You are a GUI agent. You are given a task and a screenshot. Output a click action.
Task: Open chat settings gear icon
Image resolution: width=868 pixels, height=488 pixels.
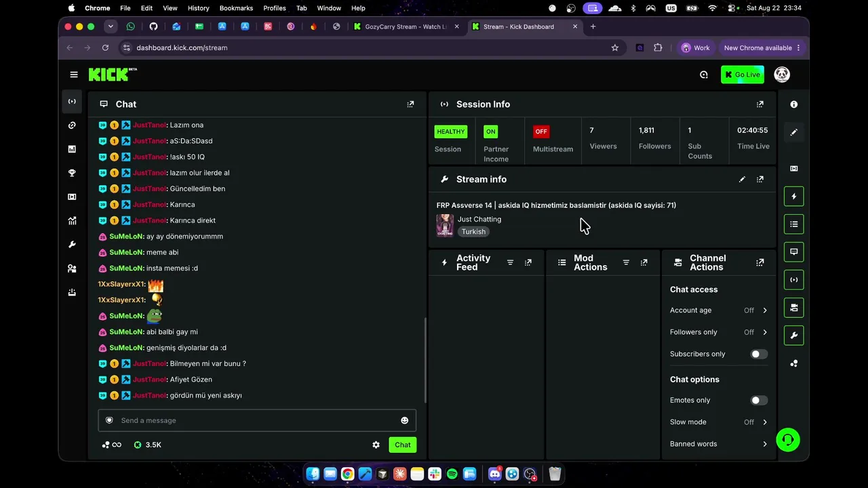(x=376, y=445)
